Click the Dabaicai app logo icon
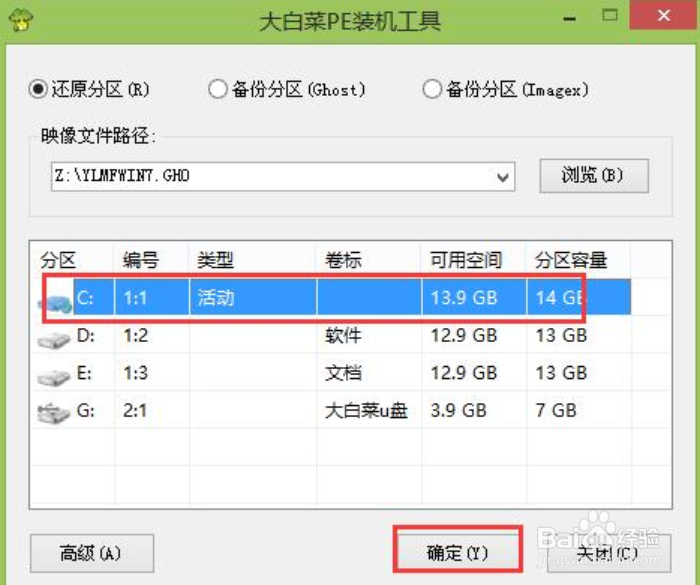 tap(21, 20)
